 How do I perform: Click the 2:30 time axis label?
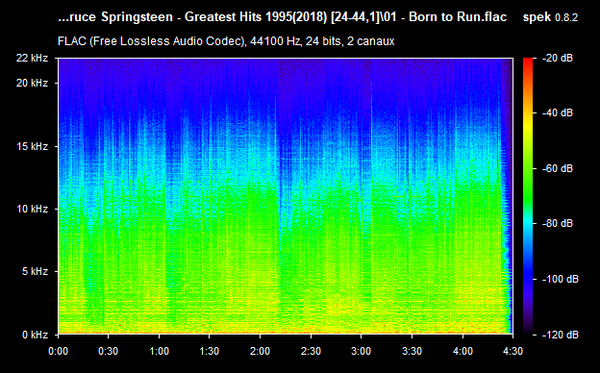point(311,351)
